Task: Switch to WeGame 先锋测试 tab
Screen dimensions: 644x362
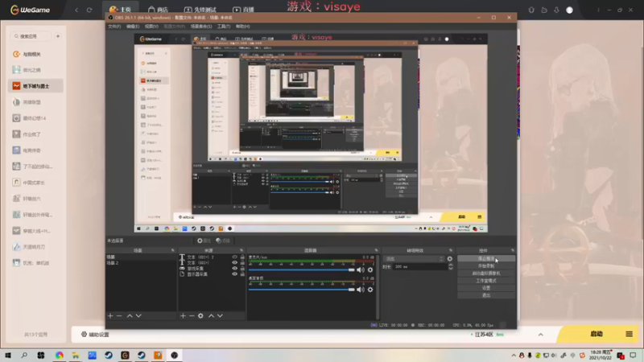Action: pos(200,10)
